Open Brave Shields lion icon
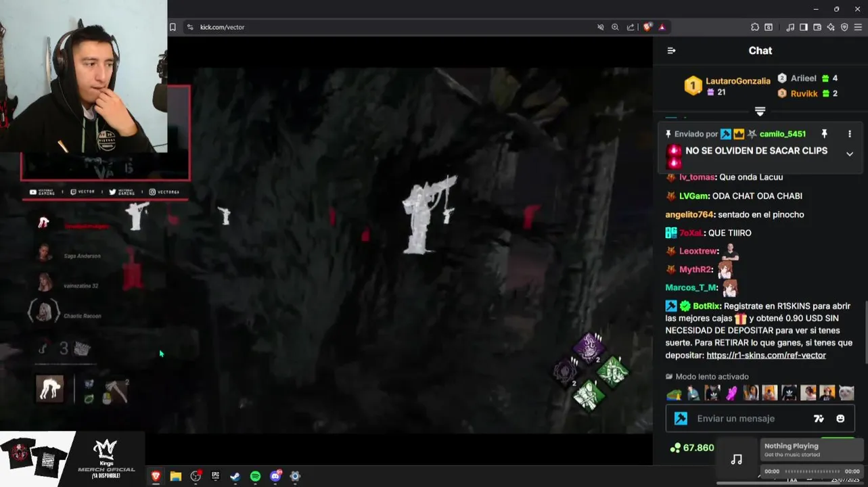 click(x=647, y=27)
